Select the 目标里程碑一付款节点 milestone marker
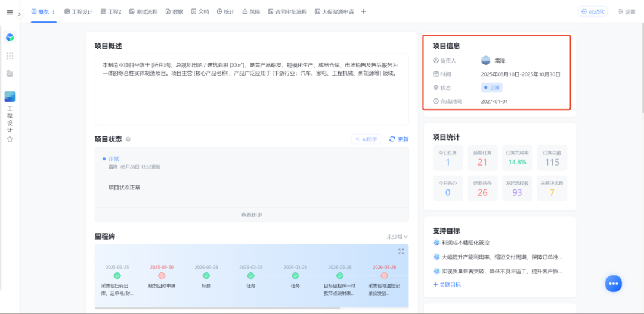 coord(340,276)
